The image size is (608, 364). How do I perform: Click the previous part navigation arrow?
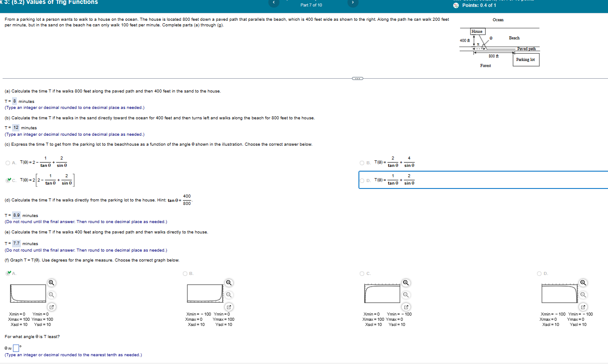click(274, 3)
